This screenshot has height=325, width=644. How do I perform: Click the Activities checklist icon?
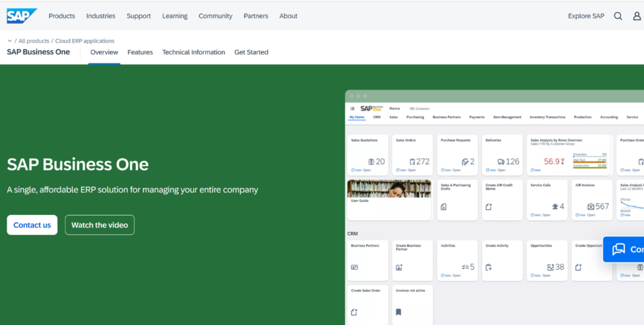[465, 267]
